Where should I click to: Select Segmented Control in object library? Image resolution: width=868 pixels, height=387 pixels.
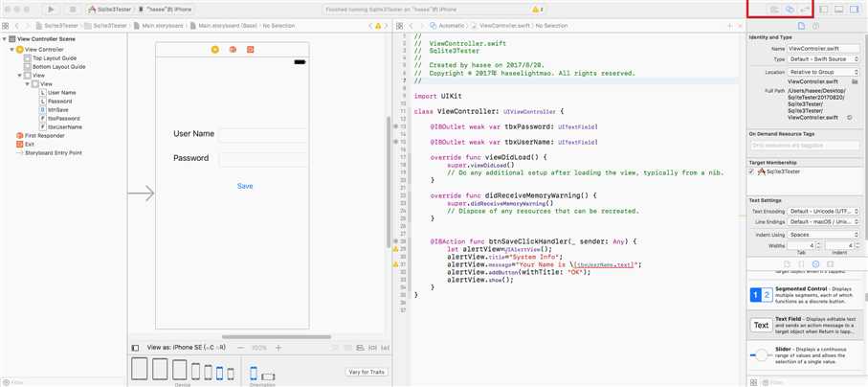point(806,296)
